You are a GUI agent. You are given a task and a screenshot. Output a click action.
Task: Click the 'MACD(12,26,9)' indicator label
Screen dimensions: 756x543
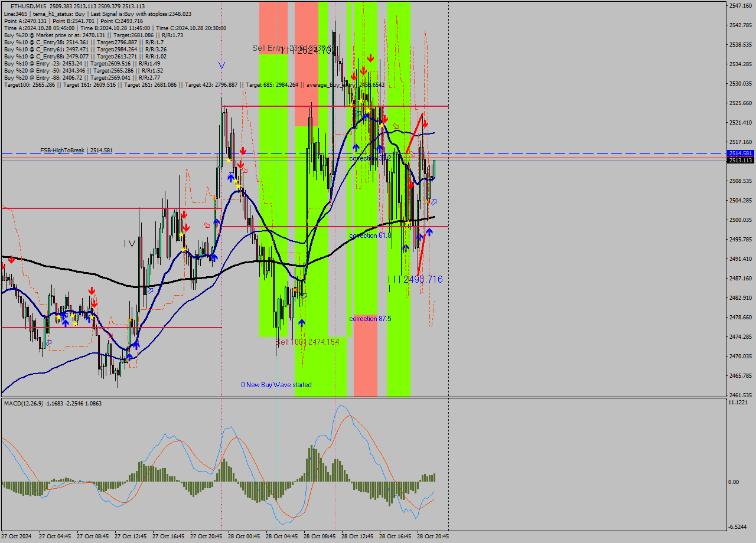tap(52, 403)
